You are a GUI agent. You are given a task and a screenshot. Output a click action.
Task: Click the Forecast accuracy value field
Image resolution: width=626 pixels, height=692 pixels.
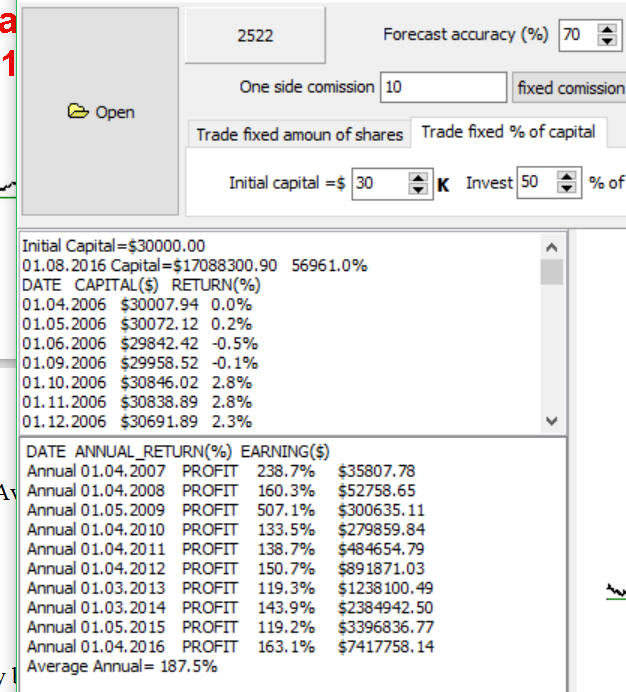pyautogui.click(x=575, y=35)
